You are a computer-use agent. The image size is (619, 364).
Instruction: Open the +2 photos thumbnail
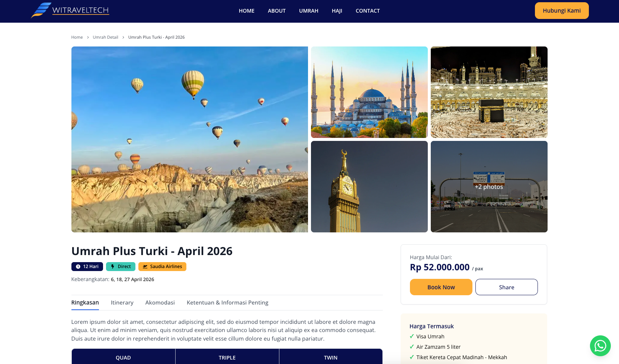pyautogui.click(x=489, y=187)
